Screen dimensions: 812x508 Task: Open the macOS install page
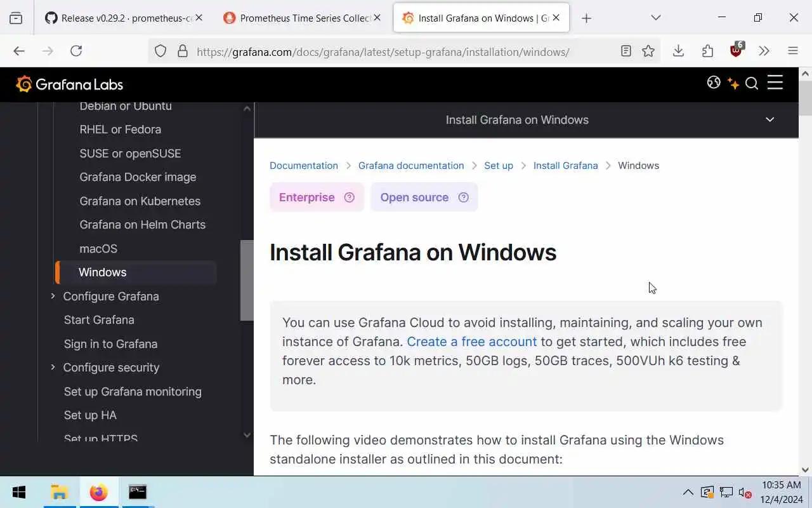click(x=98, y=249)
